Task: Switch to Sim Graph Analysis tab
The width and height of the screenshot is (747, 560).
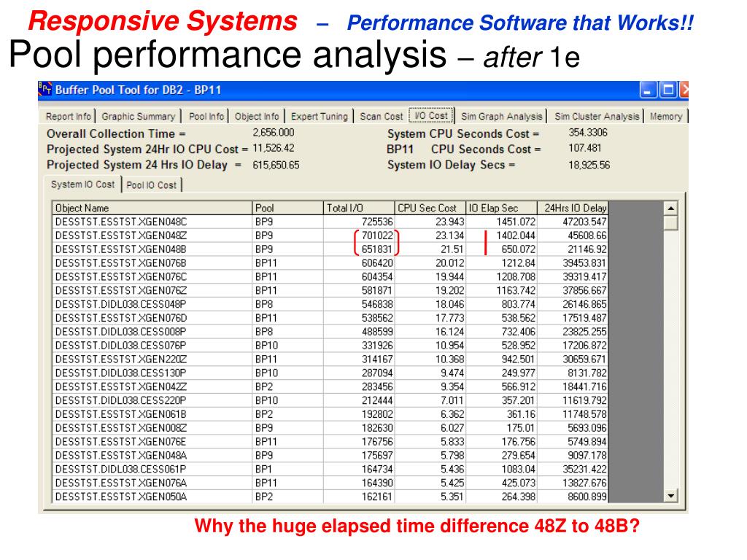Action: pyautogui.click(x=502, y=117)
